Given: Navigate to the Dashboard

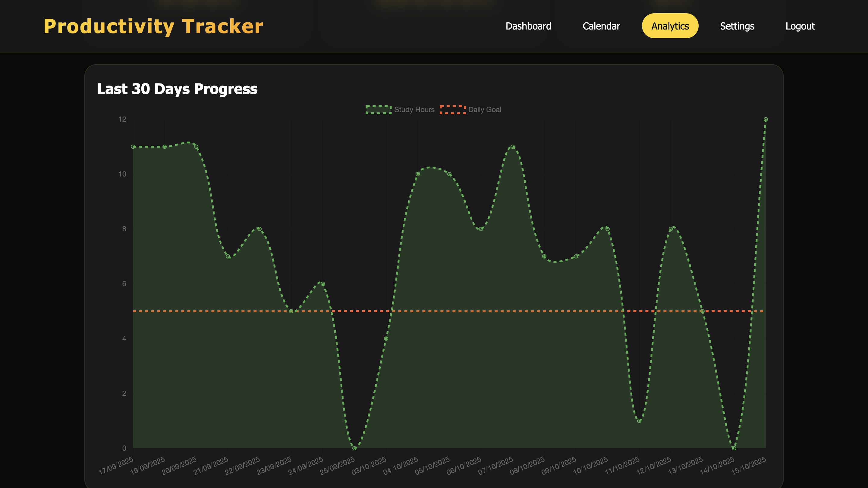Looking at the screenshot, I should pyautogui.click(x=528, y=26).
